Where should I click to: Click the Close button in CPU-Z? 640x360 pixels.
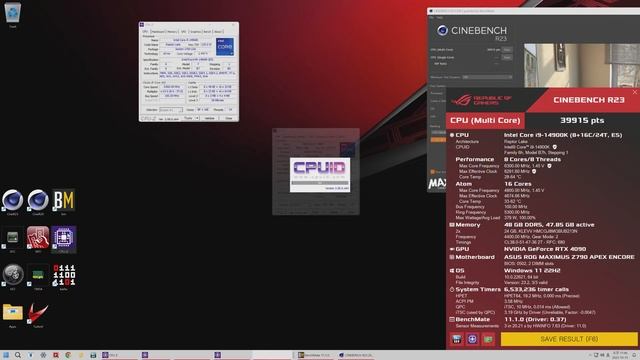click(229, 118)
